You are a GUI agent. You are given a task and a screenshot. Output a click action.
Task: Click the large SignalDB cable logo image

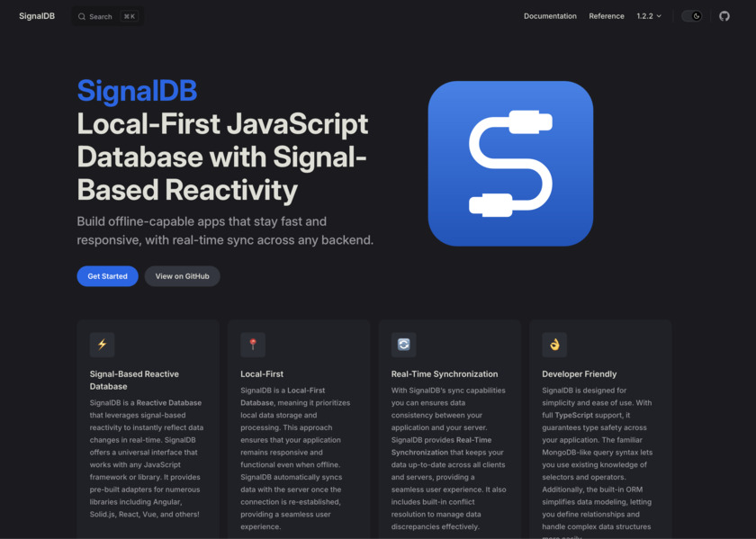point(510,164)
